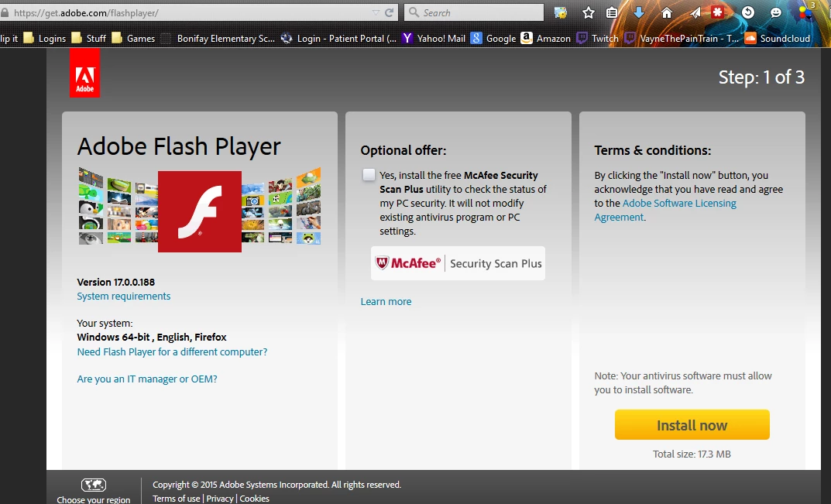Image resolution: width=831 pixels, height=504 pixels.
Task: Open the Yahoo! Mail bookmark
Action: (434, 38)
